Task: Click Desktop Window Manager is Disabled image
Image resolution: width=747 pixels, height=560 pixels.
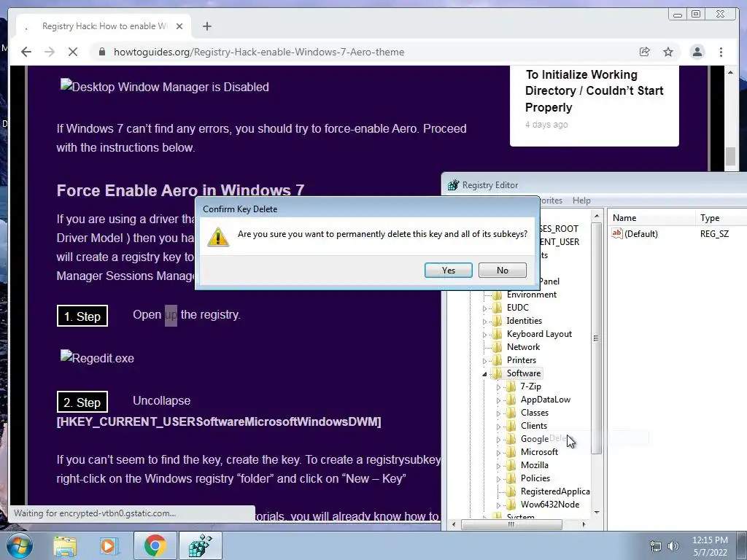Action: [x=164, y=87]
